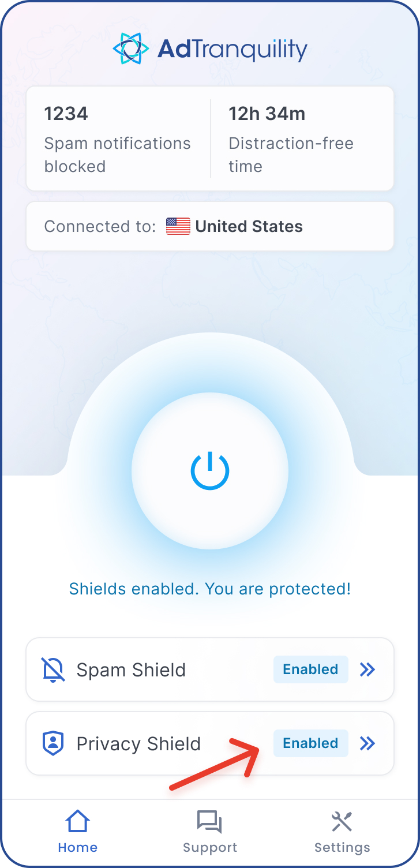The width and height of the screenshot is (420, 868).
Task: Click the 12h 34m distraction-free time stat
Action: pyautogui.click(x=291, y=139)
